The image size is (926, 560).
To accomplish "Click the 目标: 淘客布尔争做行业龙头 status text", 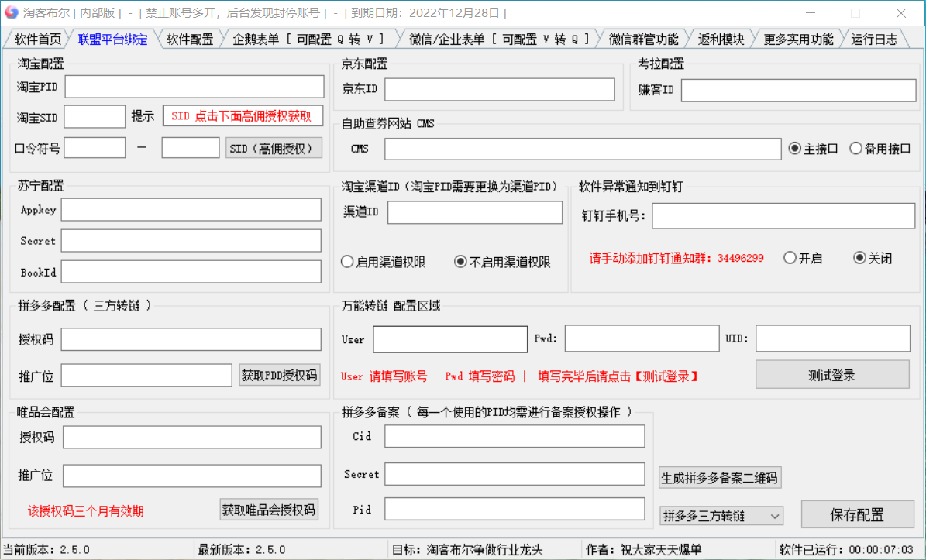I will tap(466, 550).
